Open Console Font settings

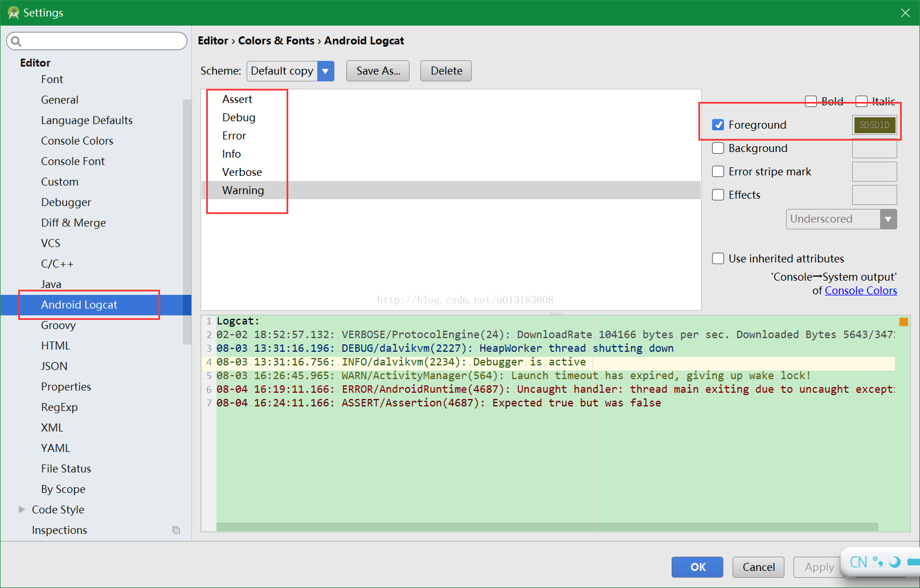(73, 161)
